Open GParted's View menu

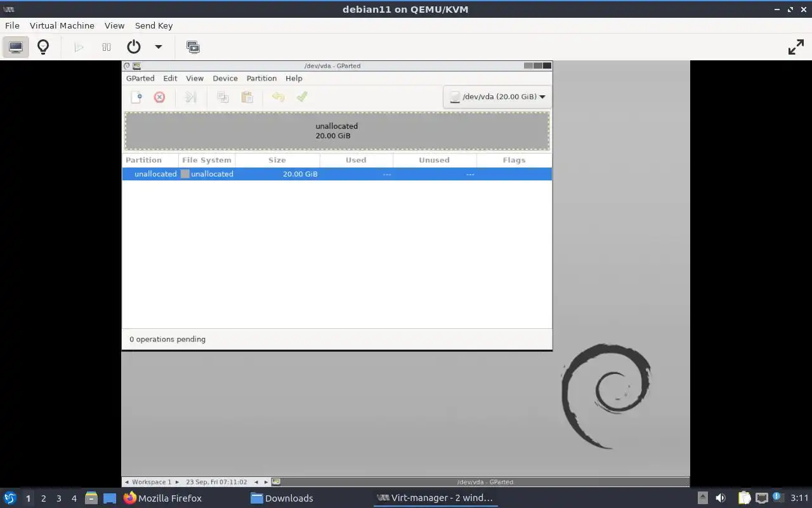pos(195,78)
